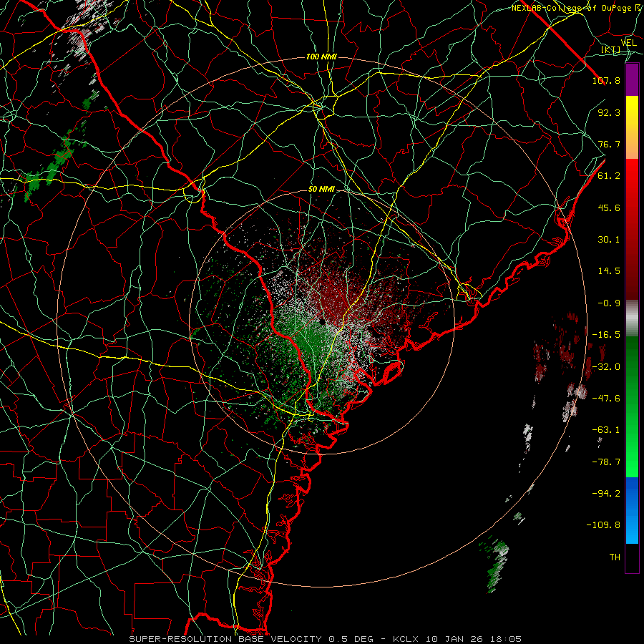
Task: Click the 107.8 velocity scale value
Action: point(606,80)
